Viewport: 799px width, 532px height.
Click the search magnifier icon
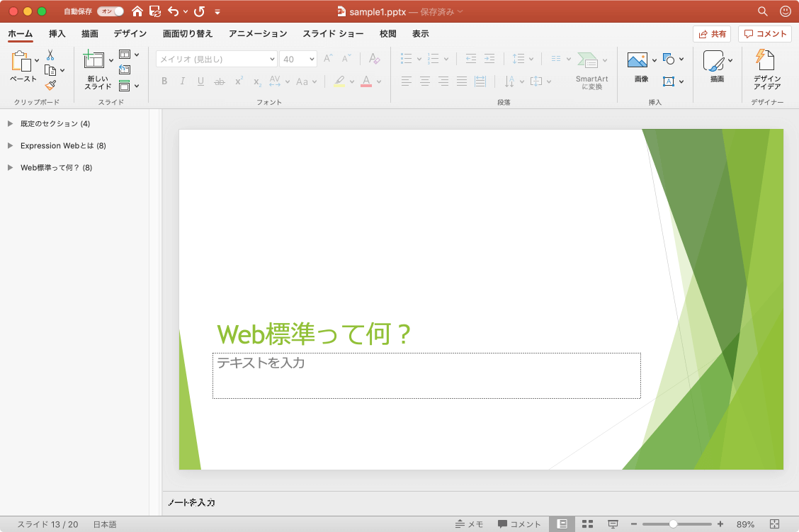point(762,11)
